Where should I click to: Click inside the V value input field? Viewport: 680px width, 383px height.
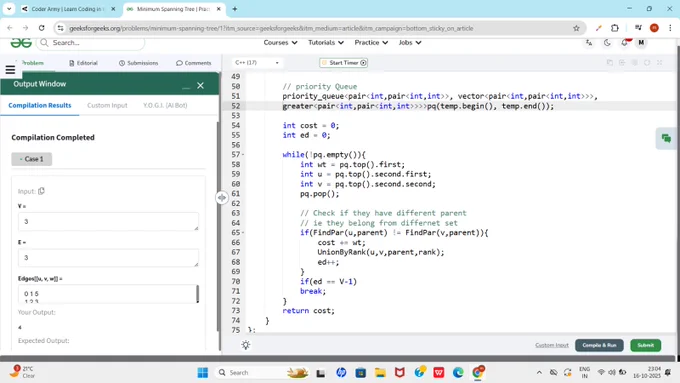point(108,222)
